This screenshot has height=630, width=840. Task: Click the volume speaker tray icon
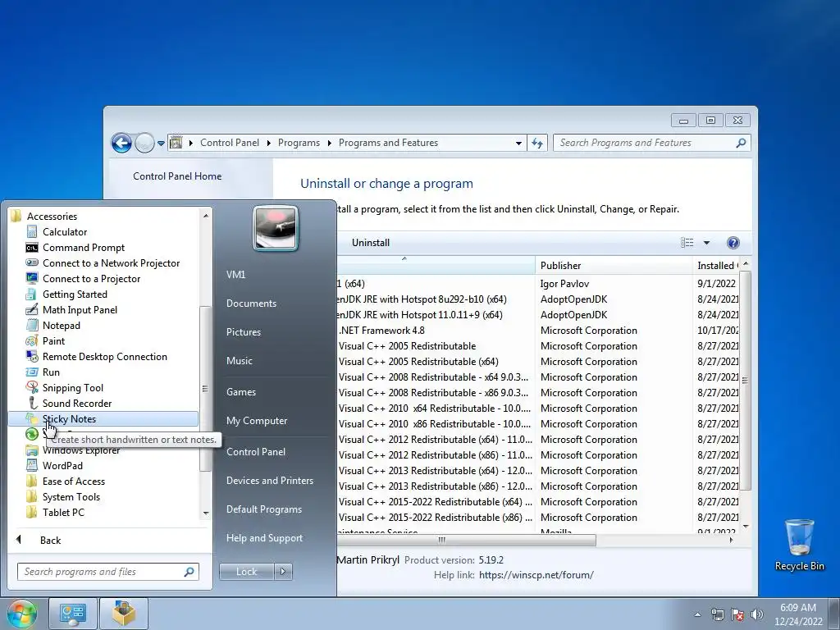pyautogui.click(x=756, y=614)
